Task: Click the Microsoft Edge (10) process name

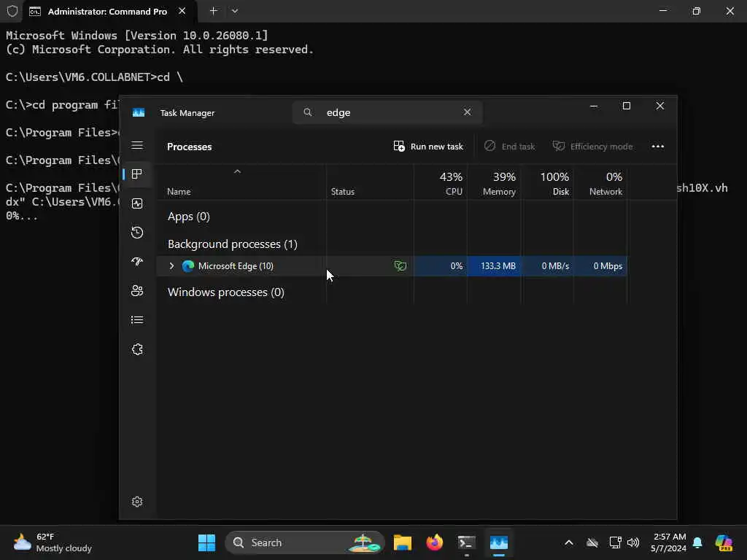Action: point(236,266)
